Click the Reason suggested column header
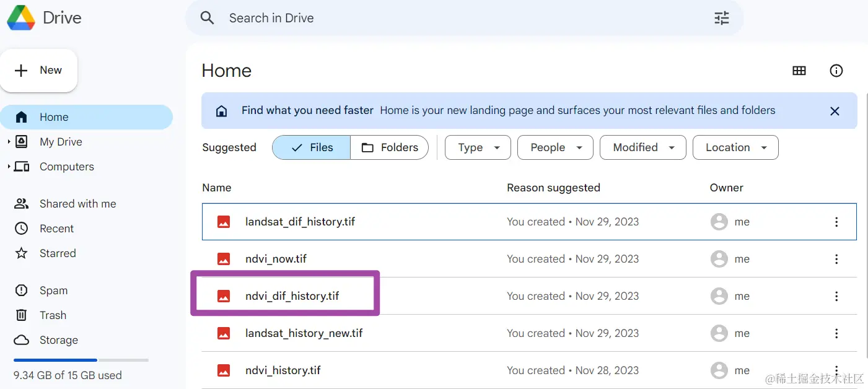 tap(553, 188)
